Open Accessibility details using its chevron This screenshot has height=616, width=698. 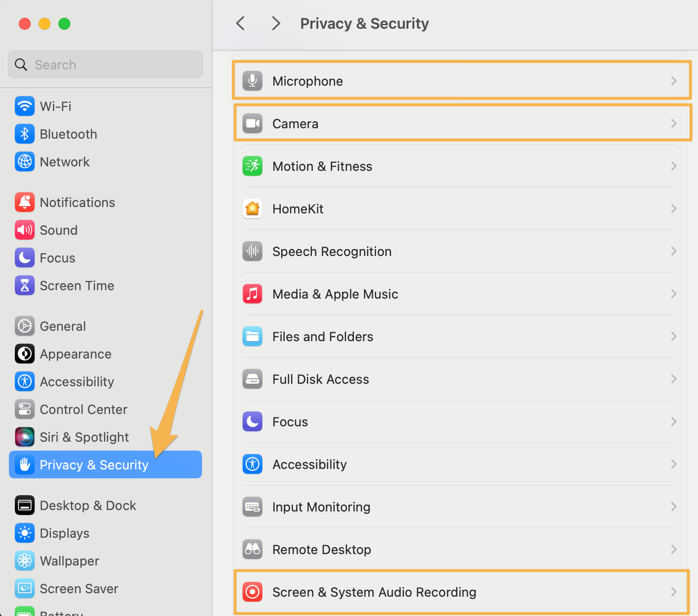click(x=673, y=464)
